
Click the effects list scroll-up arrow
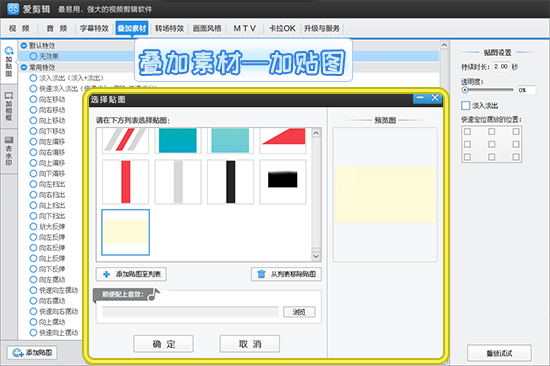[444, 45]
